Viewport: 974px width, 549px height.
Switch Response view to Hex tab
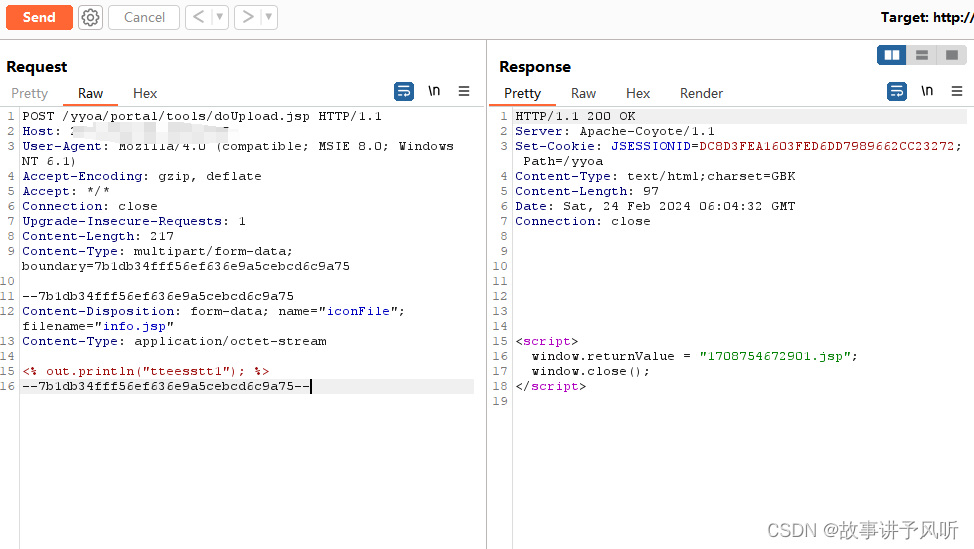[638, 93]
